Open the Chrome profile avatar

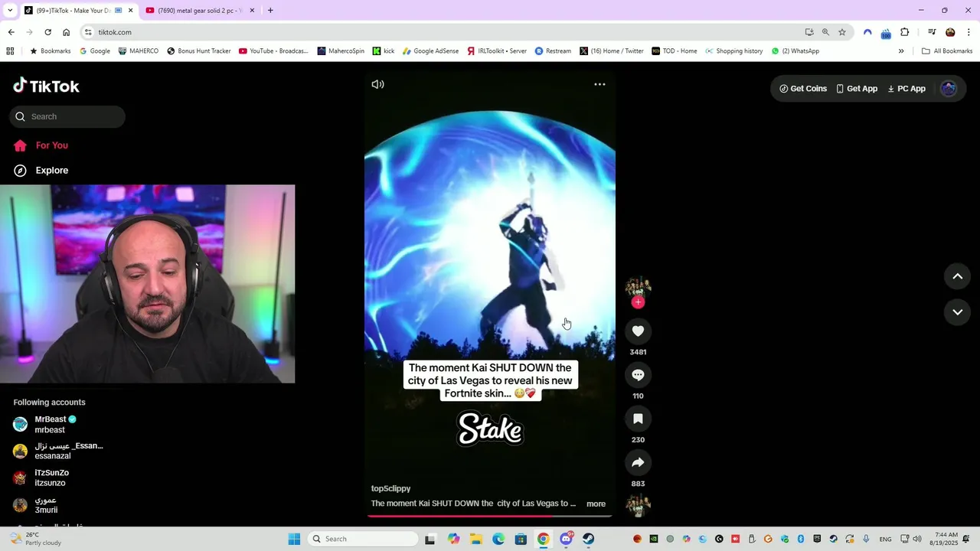(950, 32)
